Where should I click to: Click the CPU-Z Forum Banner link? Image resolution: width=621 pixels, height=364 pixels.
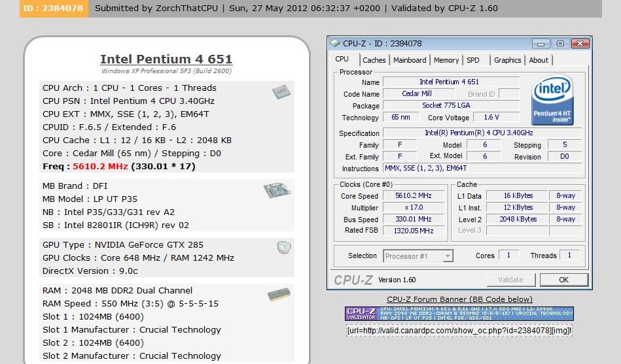tap(459, 299)
